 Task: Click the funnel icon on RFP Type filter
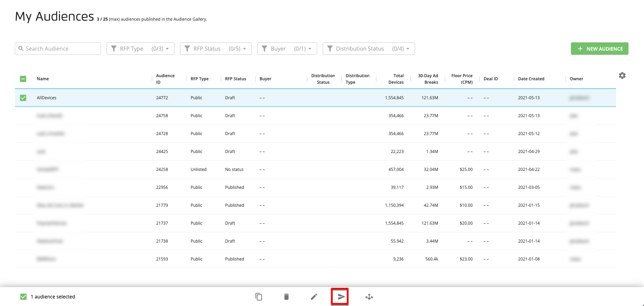pos(114,49)
